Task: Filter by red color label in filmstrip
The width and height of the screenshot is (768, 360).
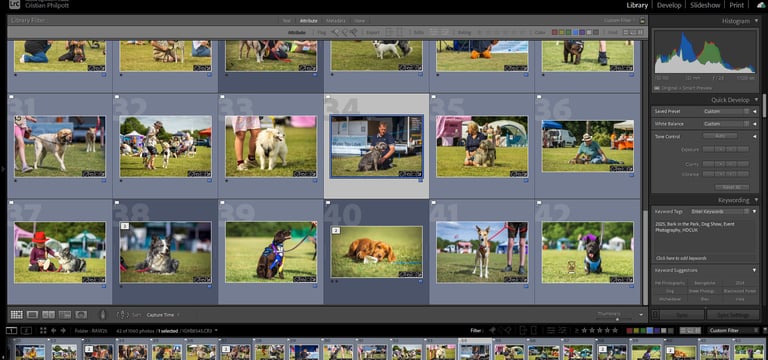Action: point(630,331)
